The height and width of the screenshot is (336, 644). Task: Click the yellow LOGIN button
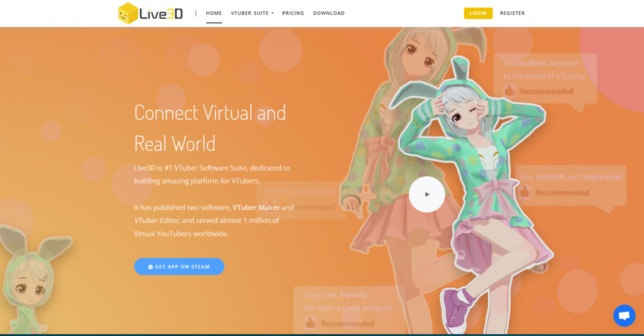pyautogui.click(x=478, y=13)
